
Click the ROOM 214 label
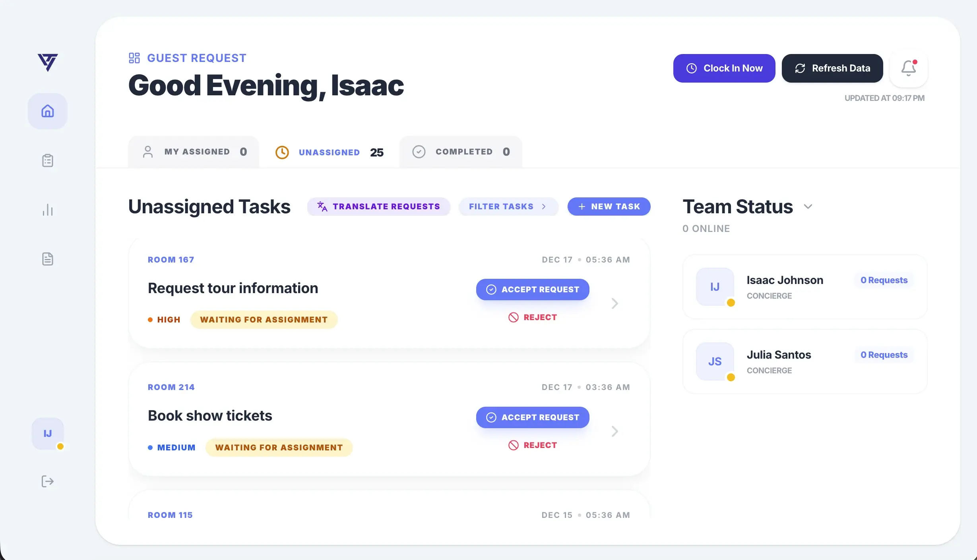(x=171, y=387)
